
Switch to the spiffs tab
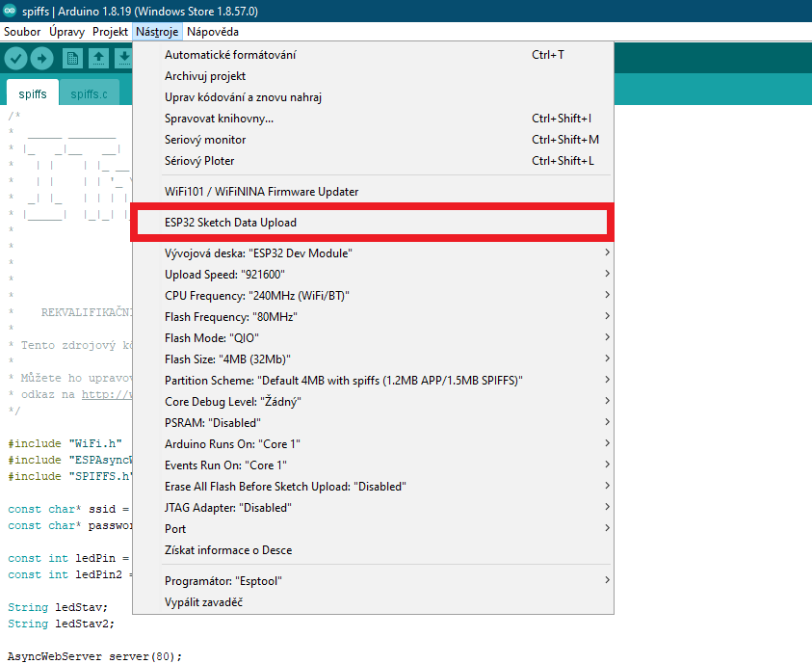(33, 93)
